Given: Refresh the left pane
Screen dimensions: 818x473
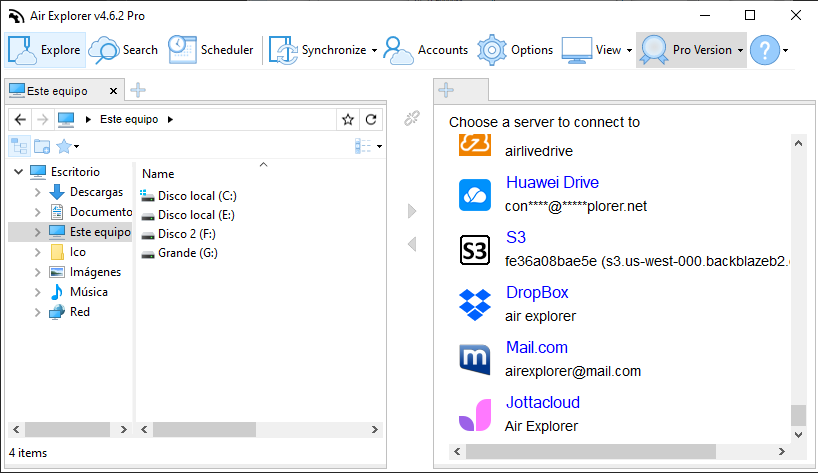Looking at the screenshot, I should (x=371, y=119).
